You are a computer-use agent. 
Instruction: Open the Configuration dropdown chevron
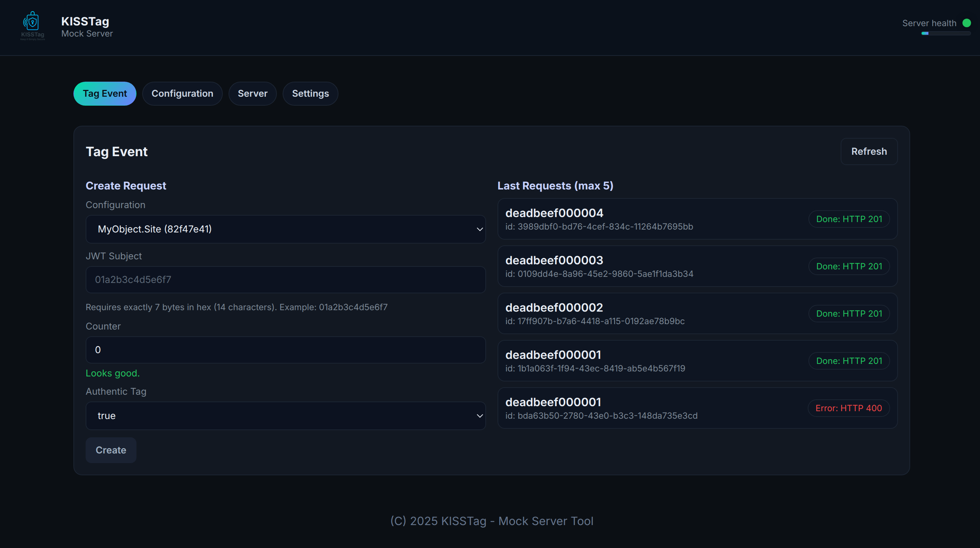coord(479,229)
